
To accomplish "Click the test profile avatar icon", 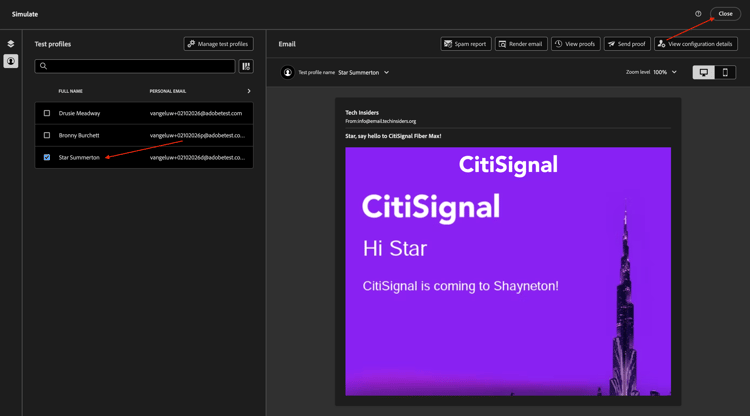I will [x=288, y=72].
